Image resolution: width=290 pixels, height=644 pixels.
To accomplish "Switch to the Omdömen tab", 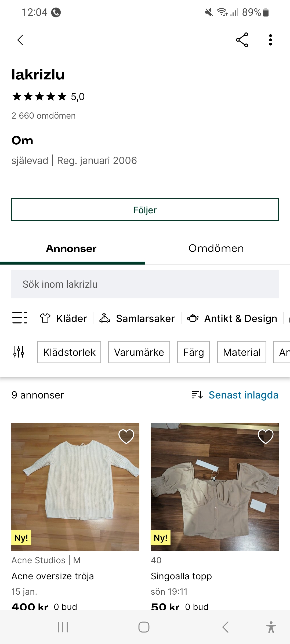I will (216, 248).
